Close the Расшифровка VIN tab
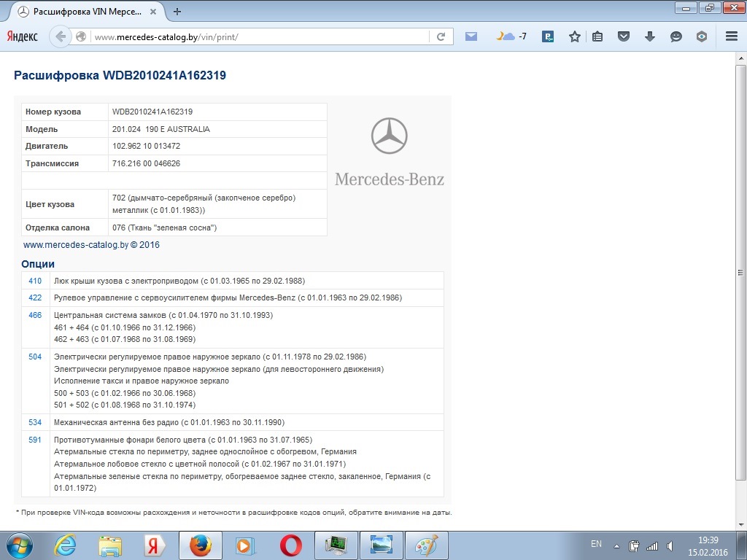747x560 pixels. tap(153, 12)
